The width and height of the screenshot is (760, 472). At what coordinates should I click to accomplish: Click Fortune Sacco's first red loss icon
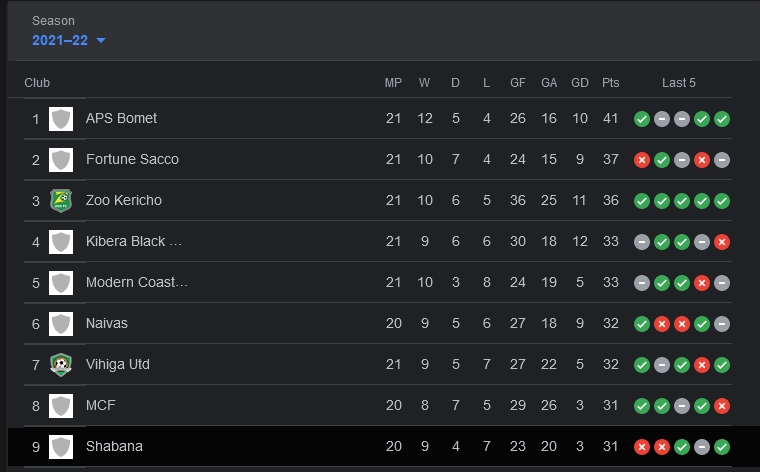[642, 160]
